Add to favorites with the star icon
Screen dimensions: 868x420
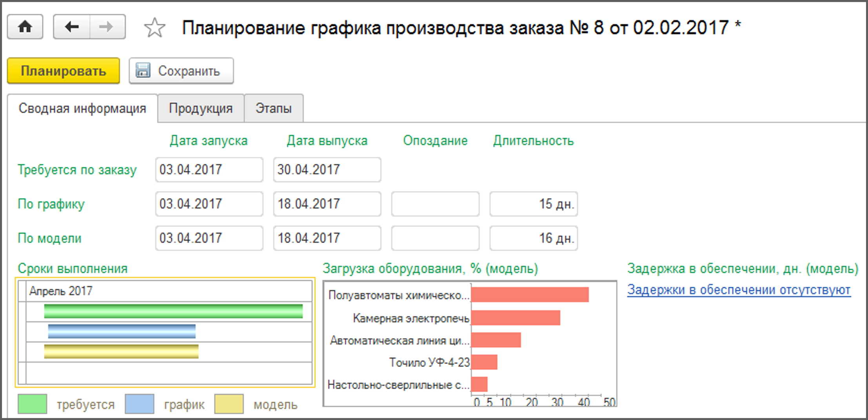pos(154,28)
